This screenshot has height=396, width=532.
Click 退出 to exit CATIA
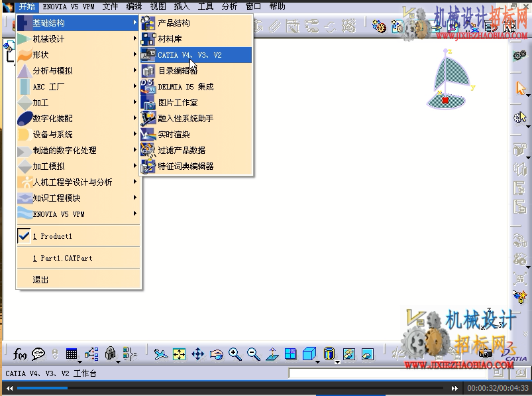point(78,279)
